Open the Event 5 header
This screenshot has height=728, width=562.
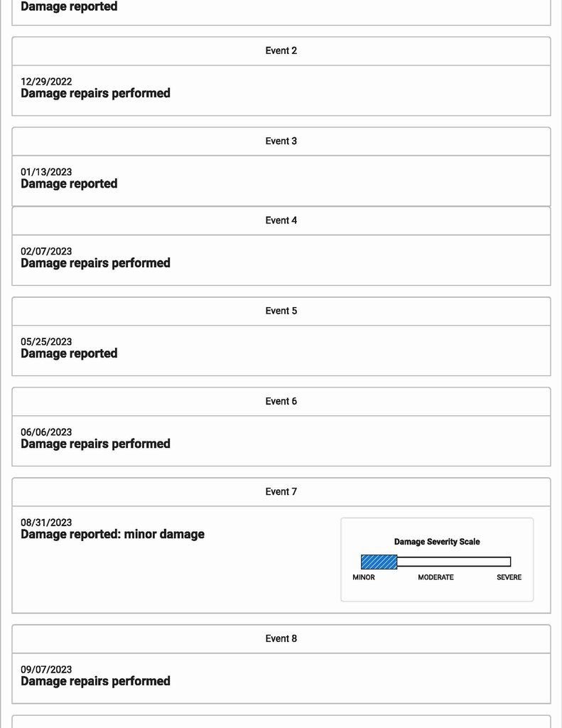click(x=281, y=311)
